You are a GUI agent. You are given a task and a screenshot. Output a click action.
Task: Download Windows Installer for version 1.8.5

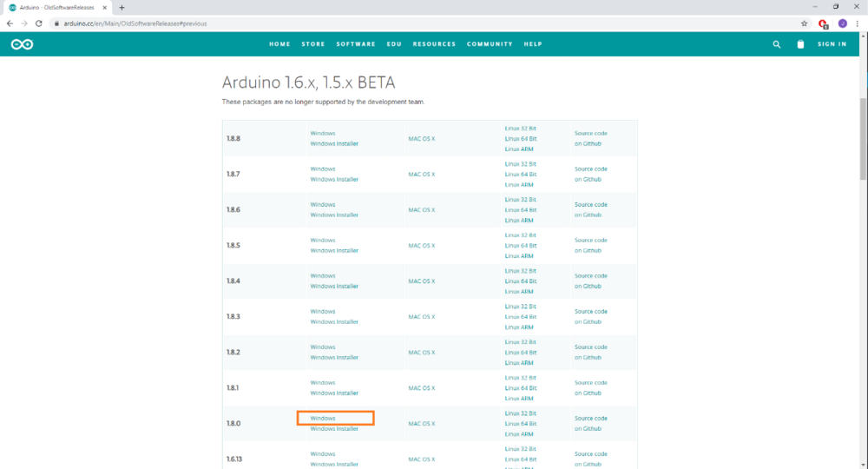point(334,251)
